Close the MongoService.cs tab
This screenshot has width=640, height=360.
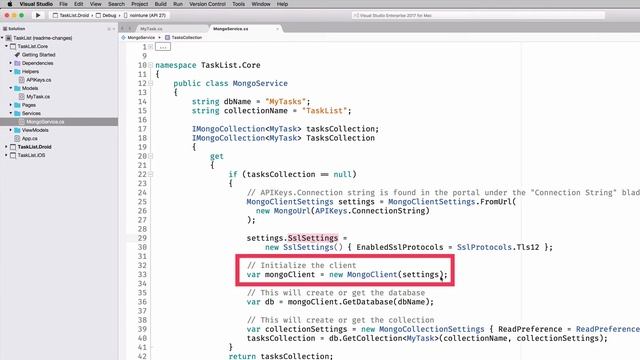278,29
